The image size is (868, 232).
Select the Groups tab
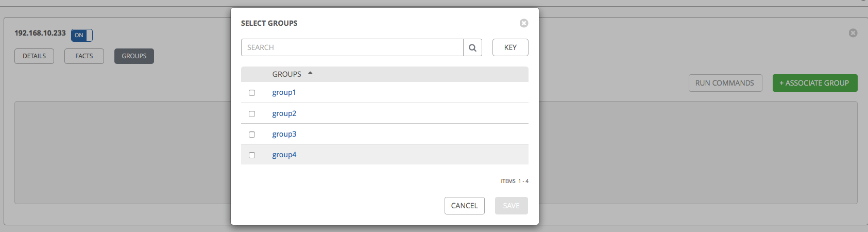click(x=134, y=56)
